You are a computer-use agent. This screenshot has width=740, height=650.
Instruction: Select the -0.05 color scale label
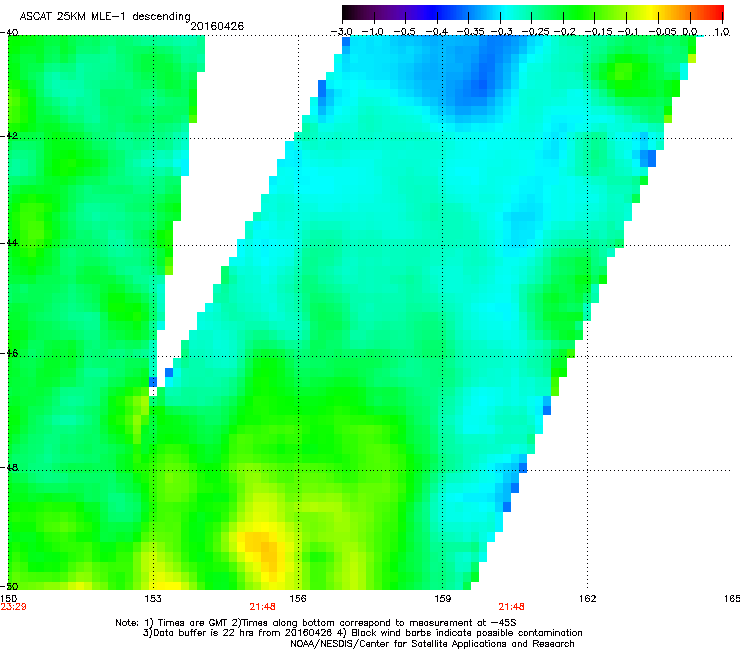tap(663, 32)
